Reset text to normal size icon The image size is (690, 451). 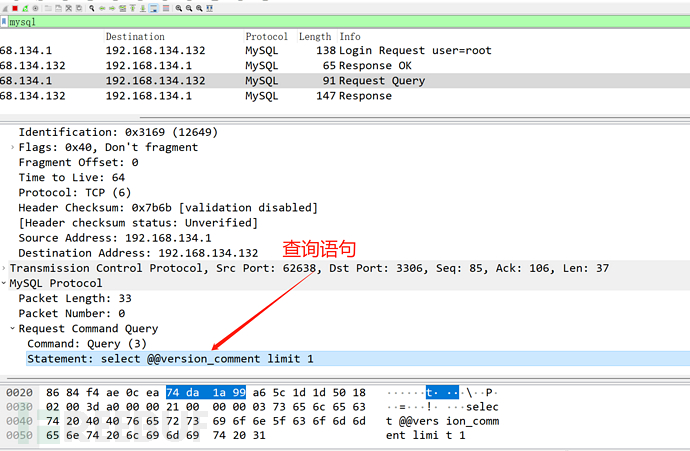199,8
